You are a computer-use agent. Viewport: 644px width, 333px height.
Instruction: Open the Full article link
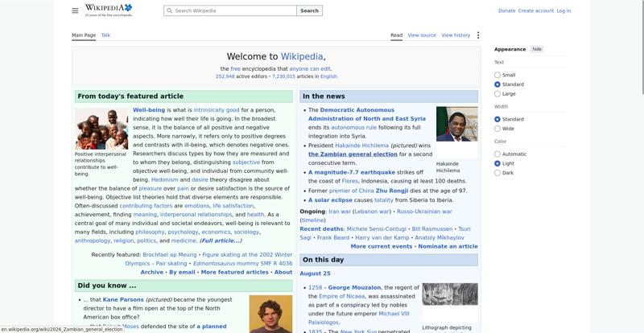pos(221,241)
